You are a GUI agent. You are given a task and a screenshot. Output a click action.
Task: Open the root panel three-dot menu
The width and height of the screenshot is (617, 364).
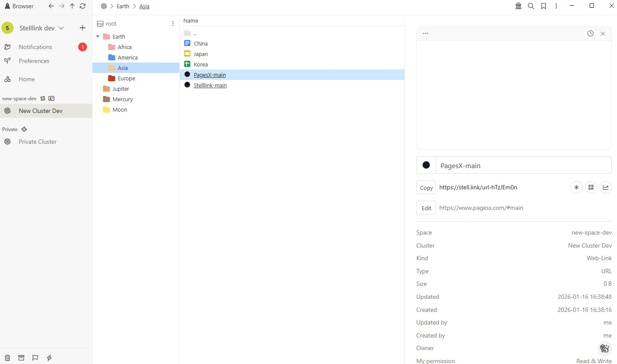click(173, 23)
